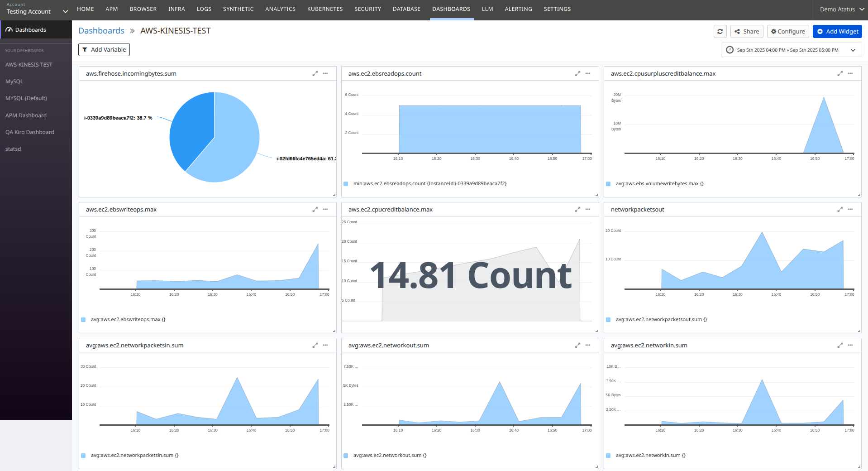Screen dimensions: 868x471
Task: Open the time range picker dropdown
Action: [x=791, y=50]
